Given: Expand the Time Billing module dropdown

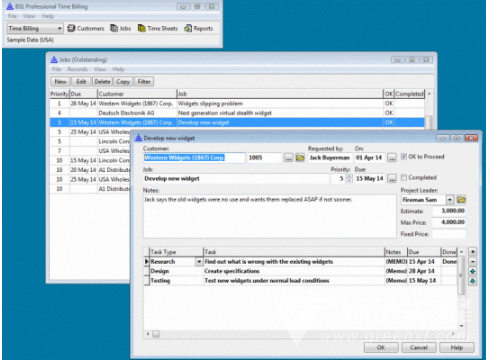Looking at the screenshot, I should pyautogui.click(x=59, y=29).
